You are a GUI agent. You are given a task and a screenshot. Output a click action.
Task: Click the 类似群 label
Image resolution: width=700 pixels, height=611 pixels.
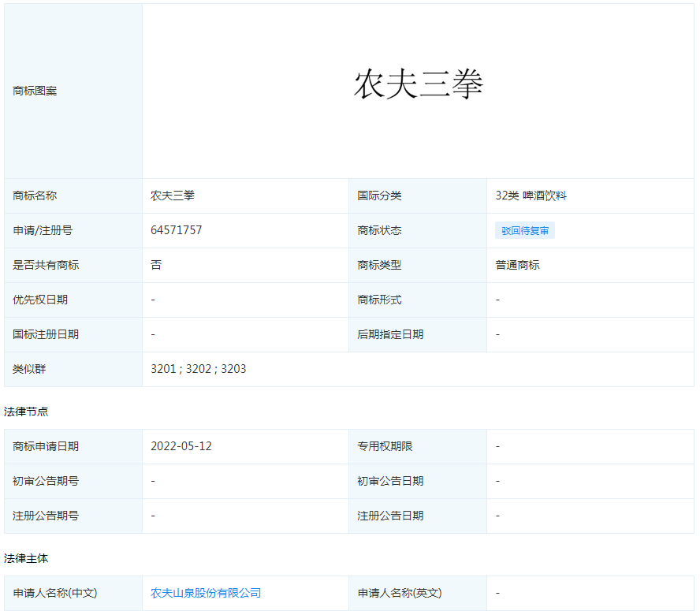[x=30, y=369]
